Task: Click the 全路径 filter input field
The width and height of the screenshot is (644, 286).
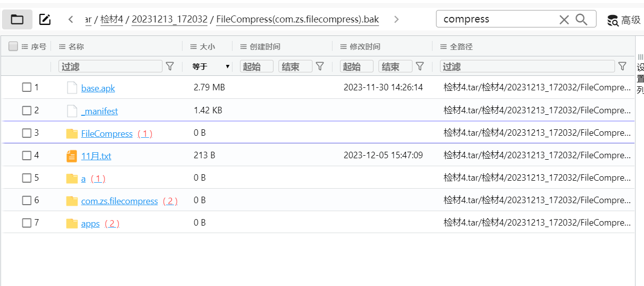Action: [527, 66]
